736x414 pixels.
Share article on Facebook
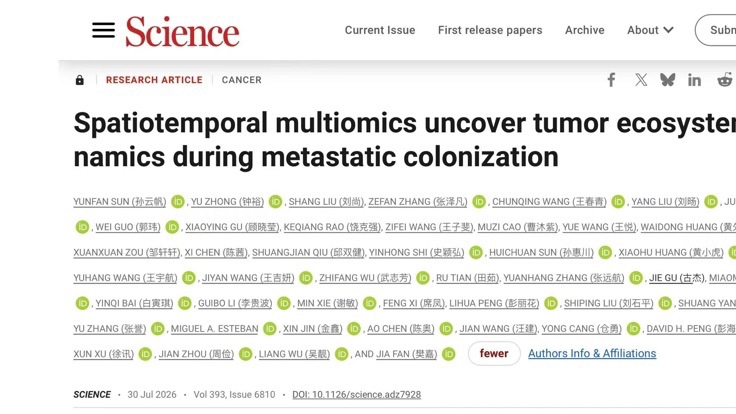pos(611,80)
